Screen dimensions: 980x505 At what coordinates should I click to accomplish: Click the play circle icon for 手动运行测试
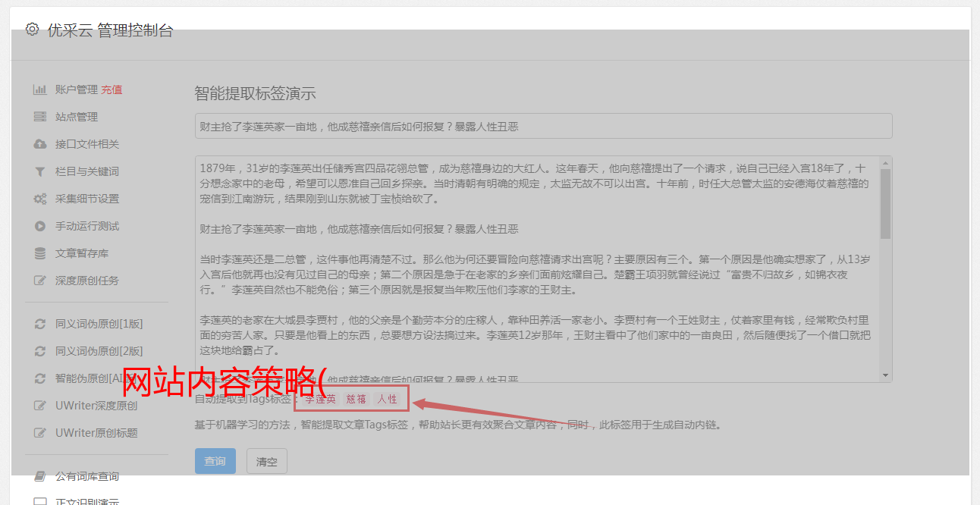(x=39, y=226)
